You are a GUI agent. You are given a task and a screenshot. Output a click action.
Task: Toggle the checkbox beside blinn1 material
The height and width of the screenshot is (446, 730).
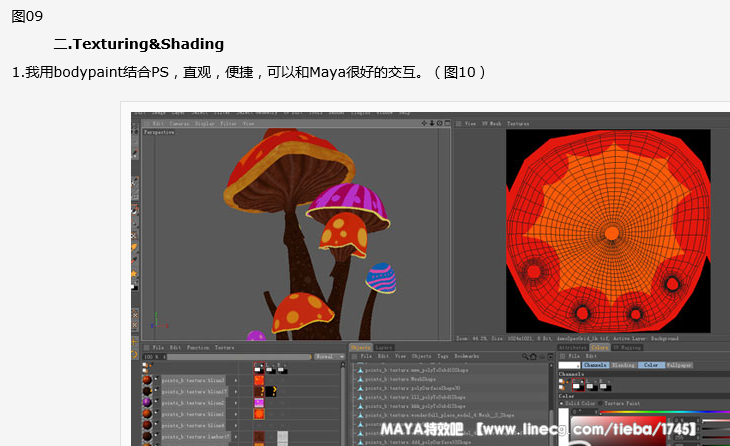pyautogui.click(x=156, y=412)
